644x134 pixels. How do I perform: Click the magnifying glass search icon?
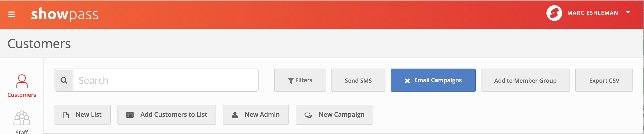tap(64, 80)
